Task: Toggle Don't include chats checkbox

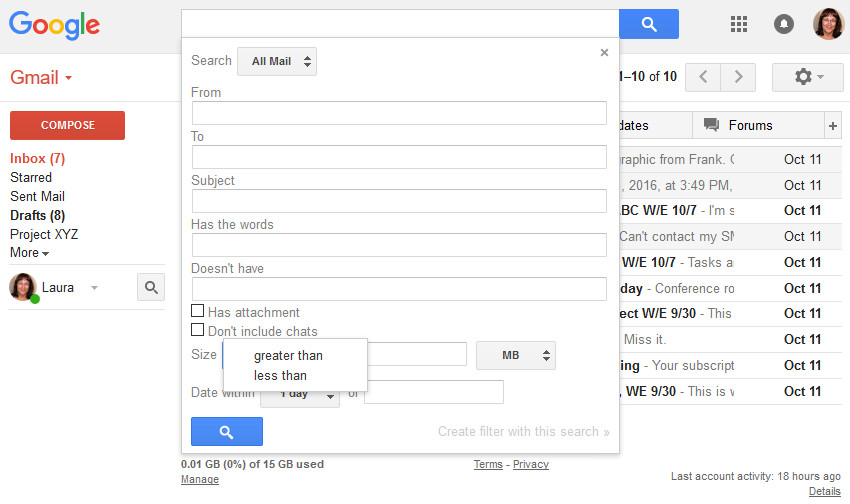Action: click(197, 330)
